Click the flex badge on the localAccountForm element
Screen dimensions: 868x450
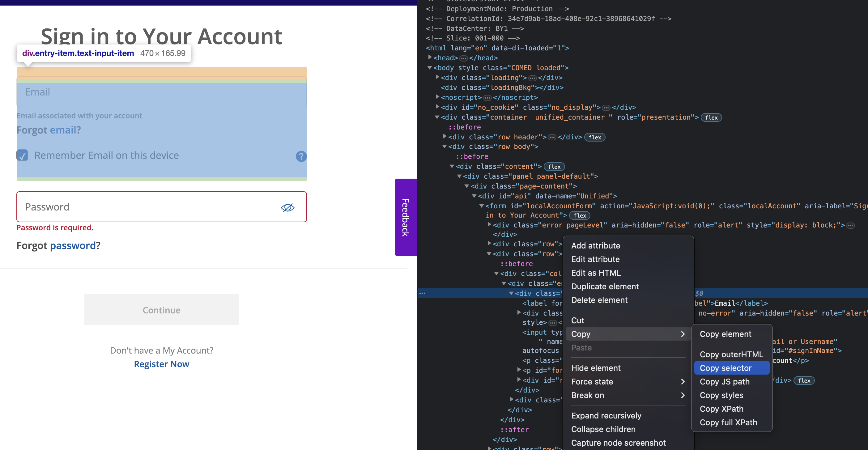click(580, 215)
